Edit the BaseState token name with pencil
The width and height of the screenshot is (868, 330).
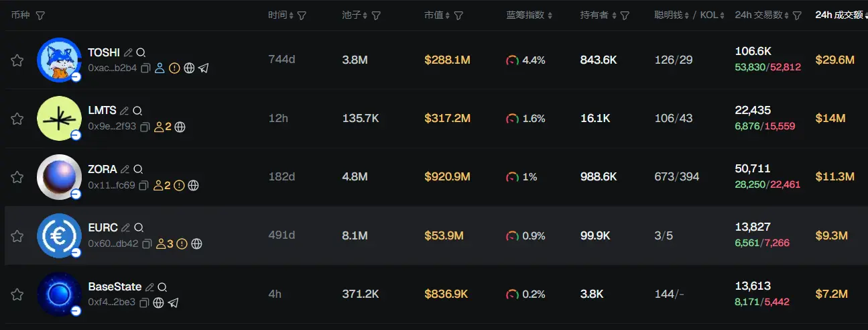pyautogui.click(x=149, y=287)
